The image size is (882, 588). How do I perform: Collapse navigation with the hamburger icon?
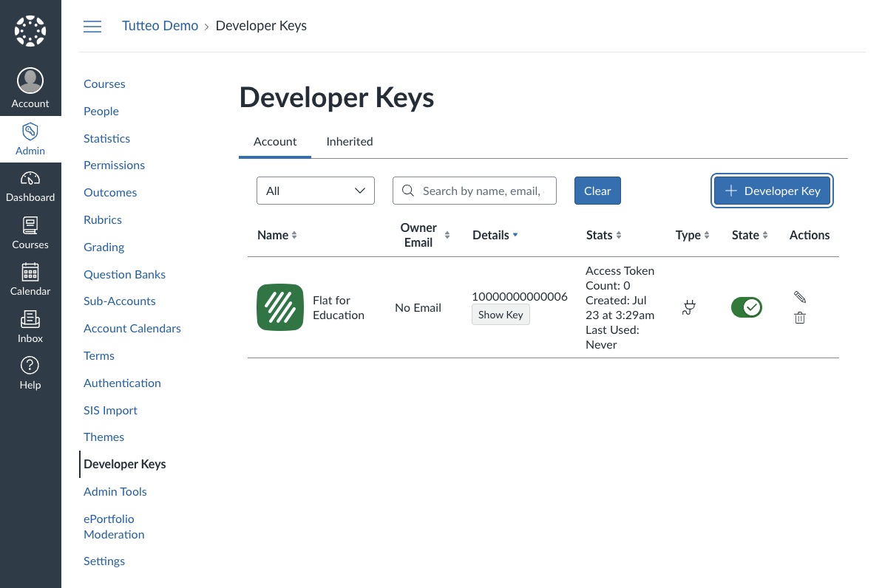[x=92, y=25]
